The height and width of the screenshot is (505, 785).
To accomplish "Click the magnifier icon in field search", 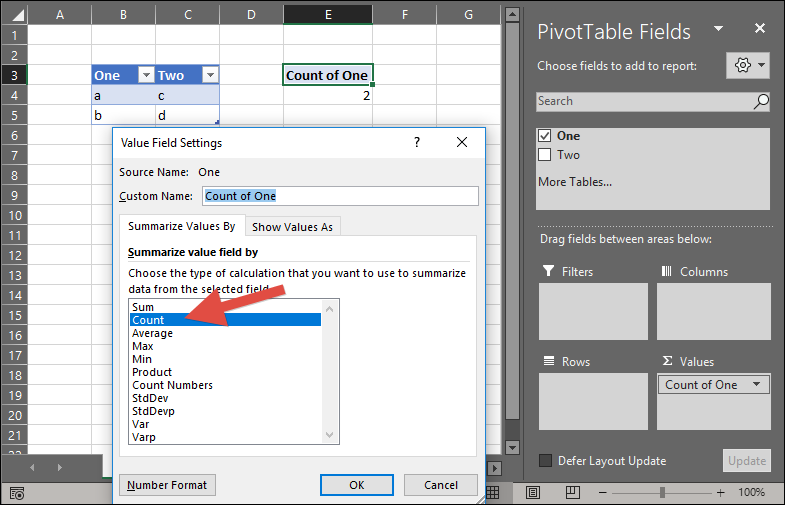I will click(761, 101).
